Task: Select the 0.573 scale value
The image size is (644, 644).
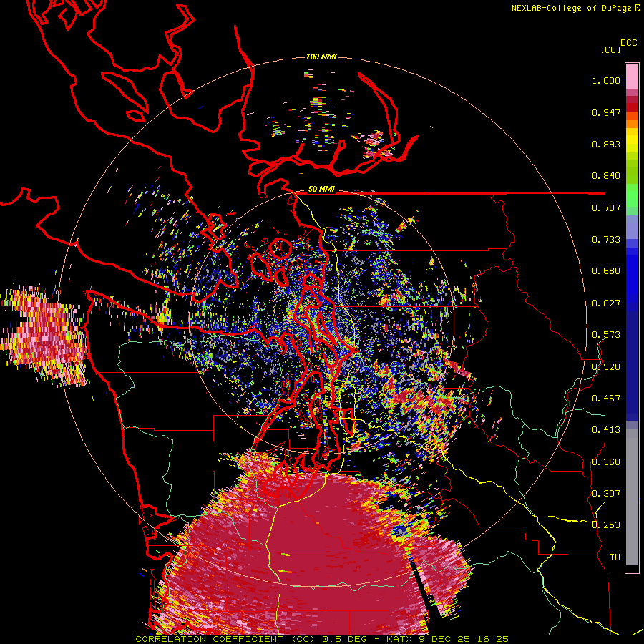Action: [x=606, y=335]
